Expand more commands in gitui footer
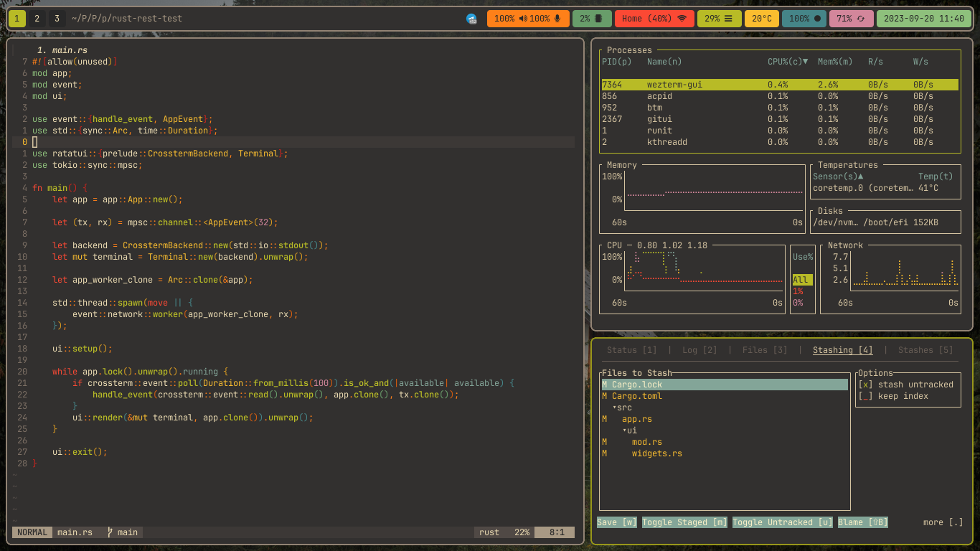 click(943, 522)
